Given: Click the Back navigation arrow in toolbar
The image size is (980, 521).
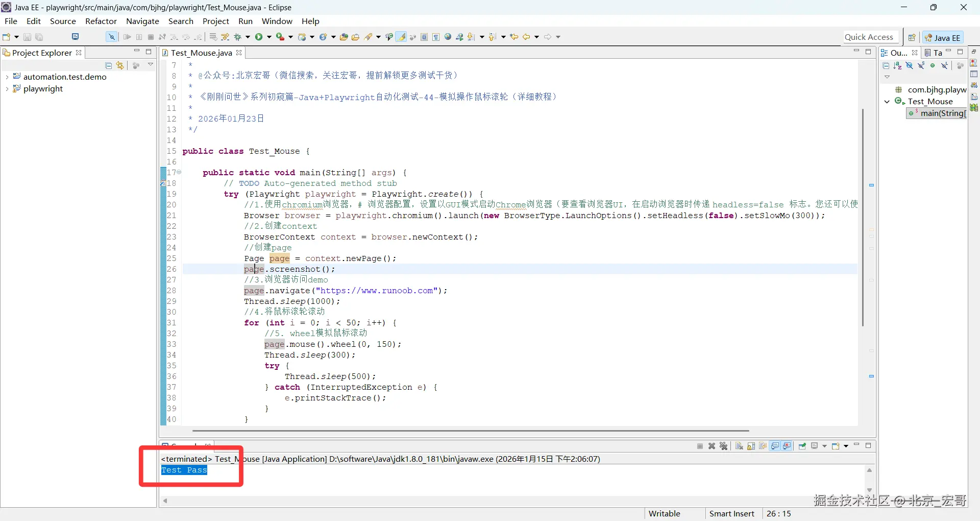Looking at the screenshot, I should pyautogui.click(x=526, y=37).
